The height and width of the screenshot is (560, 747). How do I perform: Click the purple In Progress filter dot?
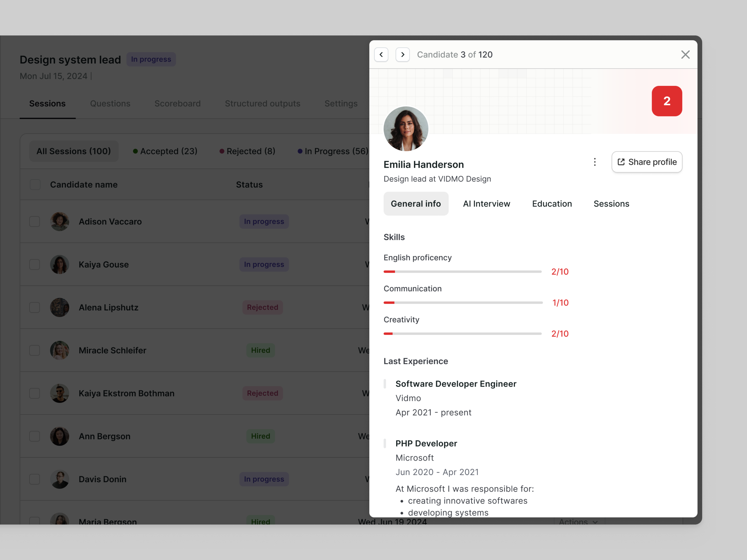(300, 151)
